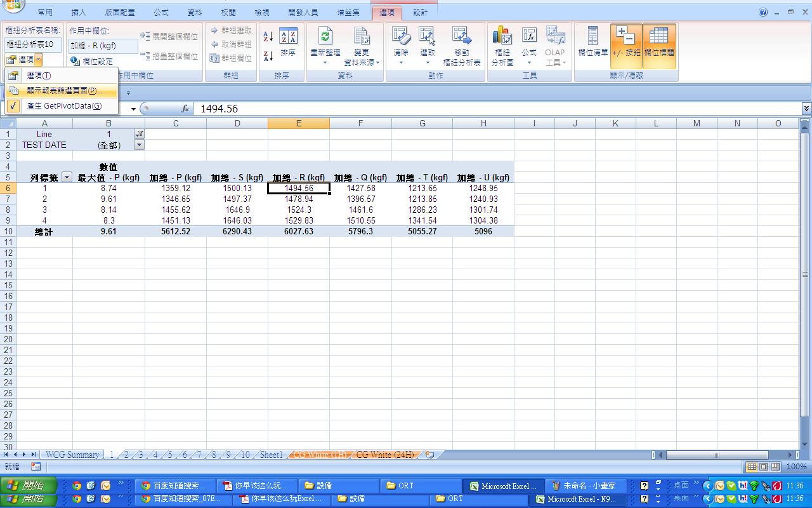Go to last sheet navigation arrow
The width and height of the screenshot is (812, 508).
tap(34, 455)
